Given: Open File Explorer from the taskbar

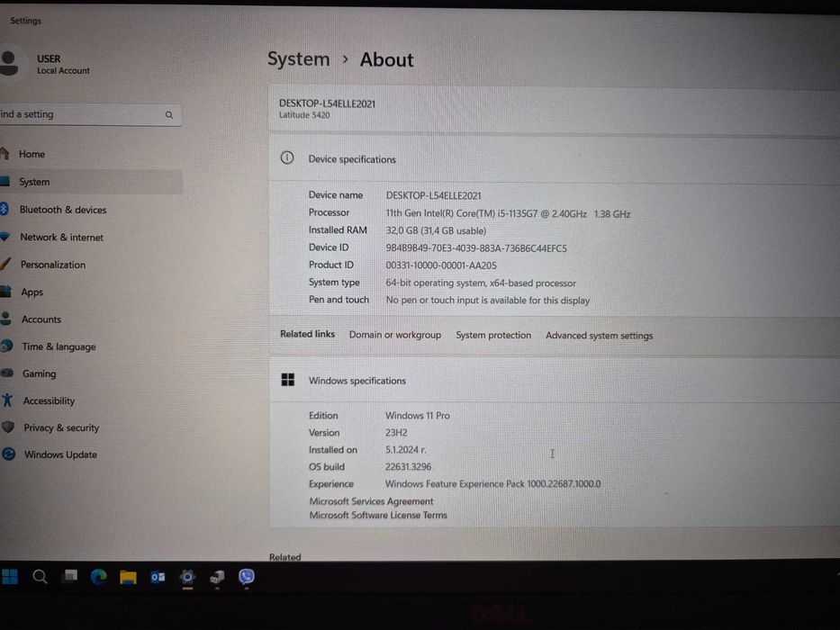Looking at the screenshot, I should coord(128,577).
